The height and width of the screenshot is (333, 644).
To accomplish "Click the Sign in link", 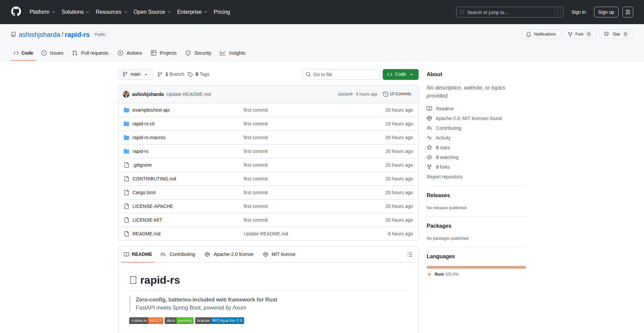I will pyautogui.click(x=579, y=12).
